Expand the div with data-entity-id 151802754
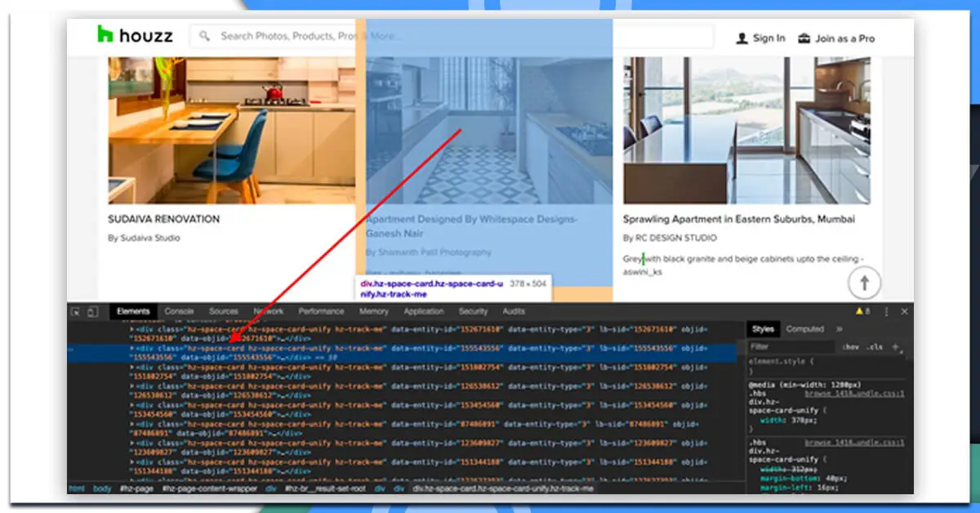 pos(132,367)
